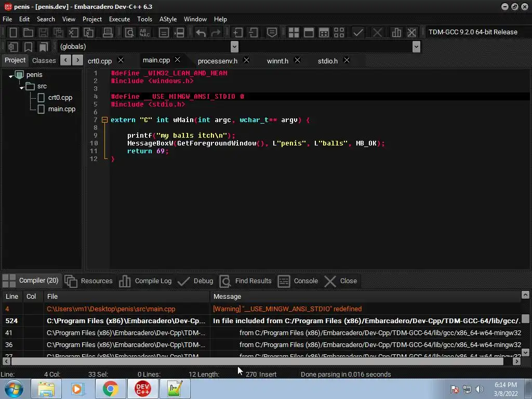This screenshot has height=399, width=532.
Task: Open the Project menu
Action: [92, 19]
